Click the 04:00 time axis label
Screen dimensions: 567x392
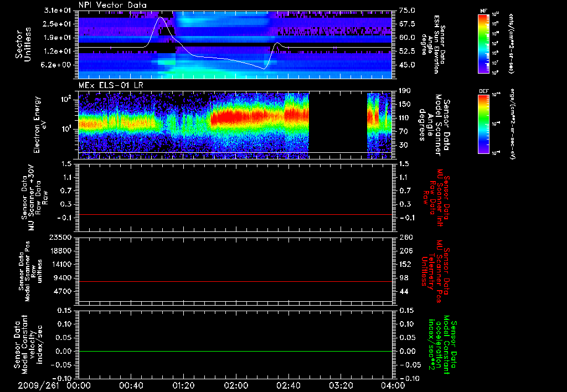click(x=393, y=385)
